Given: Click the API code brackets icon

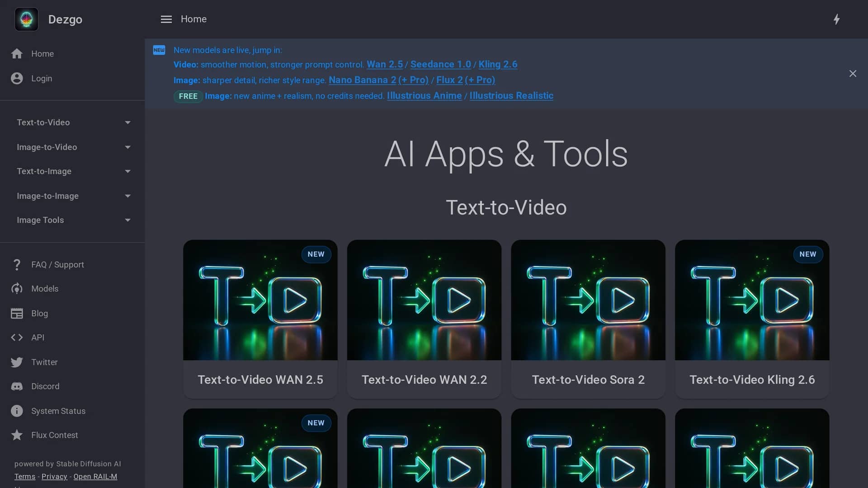Looking at the screenshot, I should click(x=17, y=338).
